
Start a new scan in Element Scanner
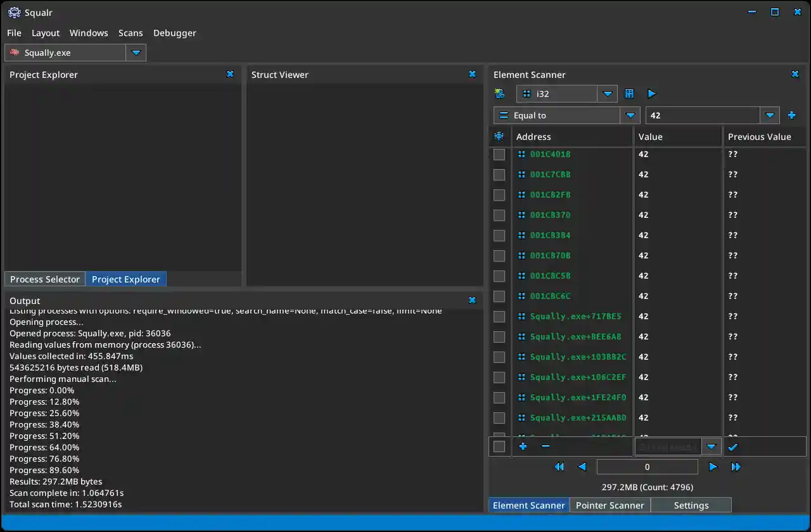[x=500, y=94]
